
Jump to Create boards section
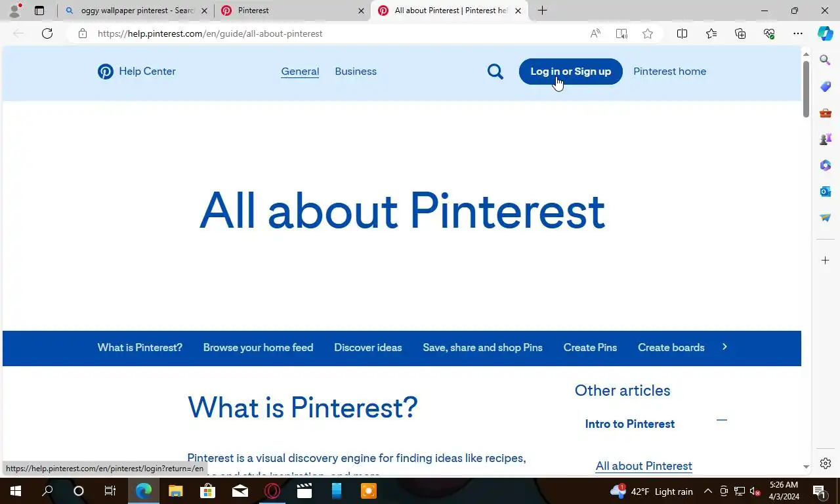tap(671, 348)
